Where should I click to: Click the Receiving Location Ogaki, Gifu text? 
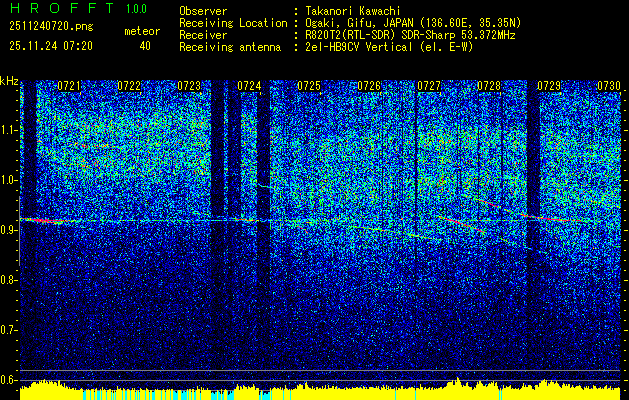[413, 23]
